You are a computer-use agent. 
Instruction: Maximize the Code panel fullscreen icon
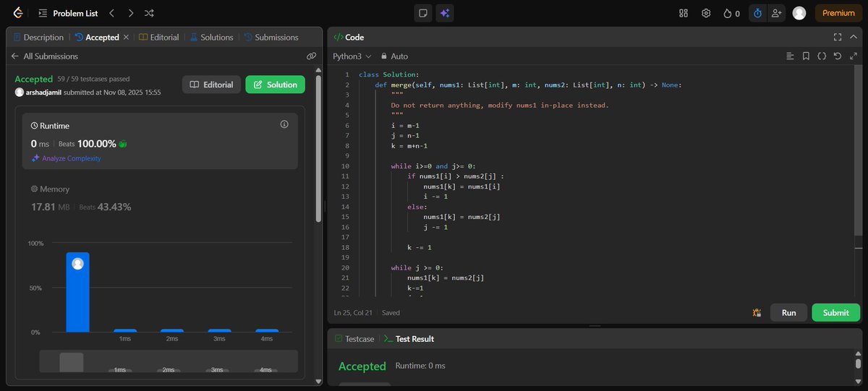coord(838,37)
